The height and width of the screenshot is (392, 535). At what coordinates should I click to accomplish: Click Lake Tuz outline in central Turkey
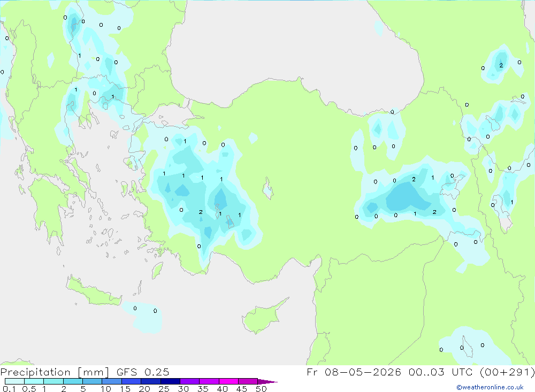click(x=267, y=189)
